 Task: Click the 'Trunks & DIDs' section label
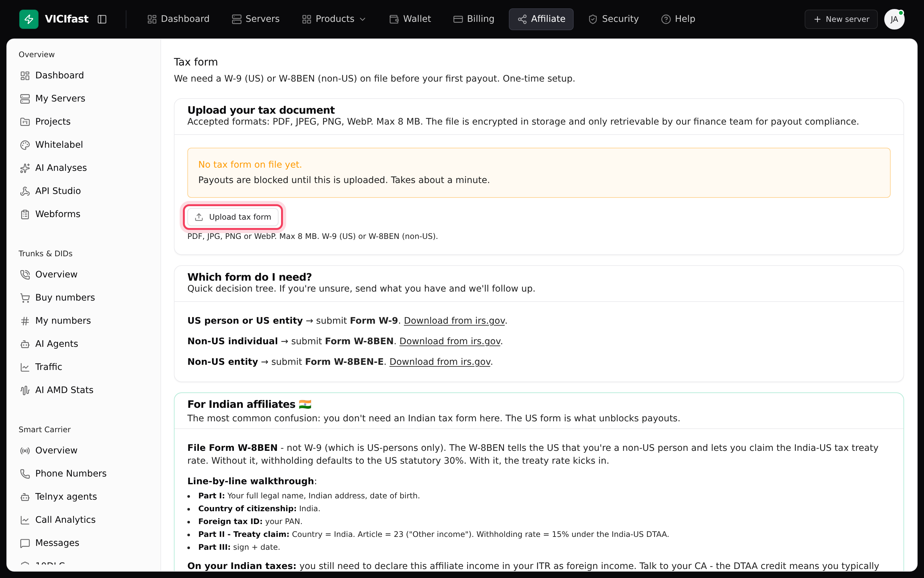point(46,254)
